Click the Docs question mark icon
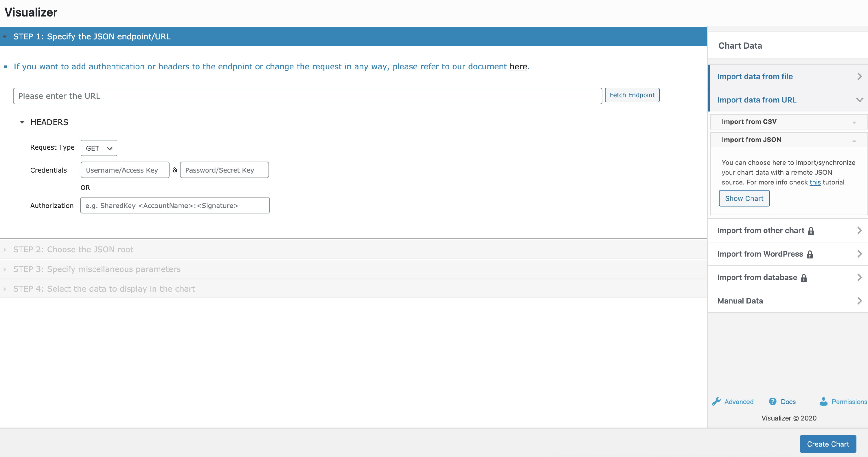The image size is (868, 457). pos(773,401)
